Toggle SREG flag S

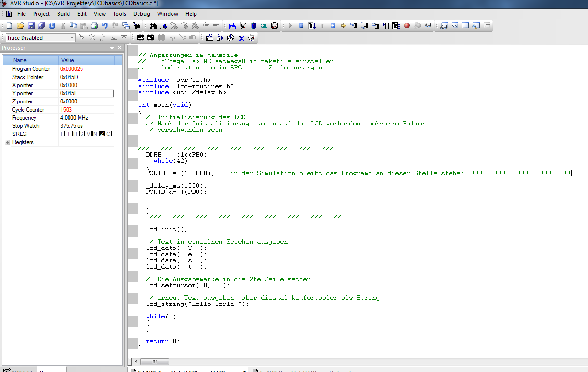pos(82,134)
